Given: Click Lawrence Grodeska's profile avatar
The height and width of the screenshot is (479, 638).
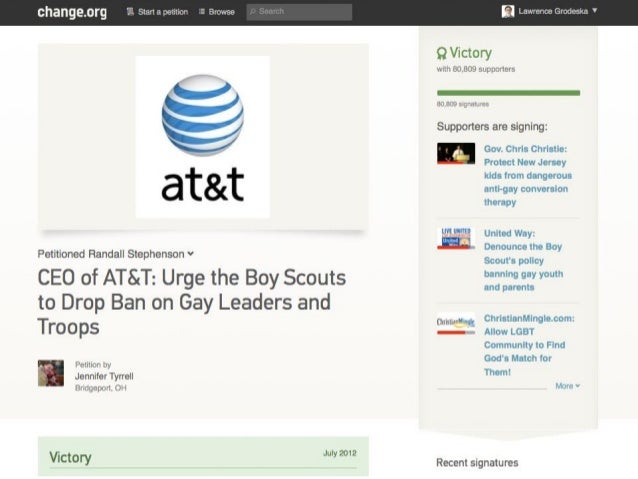Looking at the screenshot, I should 508,11.
